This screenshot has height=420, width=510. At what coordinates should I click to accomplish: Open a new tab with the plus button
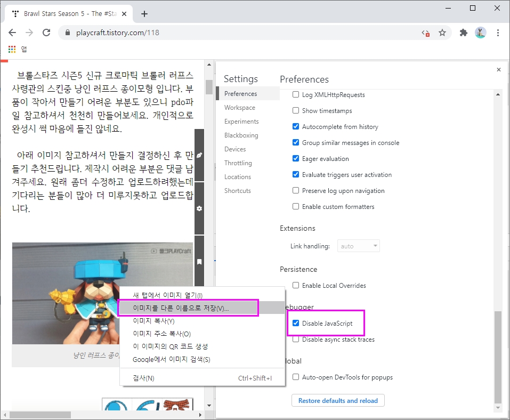tap(144, 14)
